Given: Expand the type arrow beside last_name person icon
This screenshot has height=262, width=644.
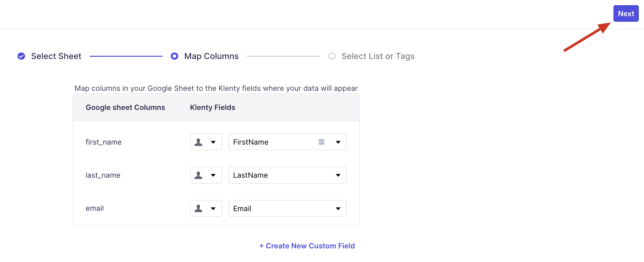Looking at the screenshot, I should tap(213, 175).
